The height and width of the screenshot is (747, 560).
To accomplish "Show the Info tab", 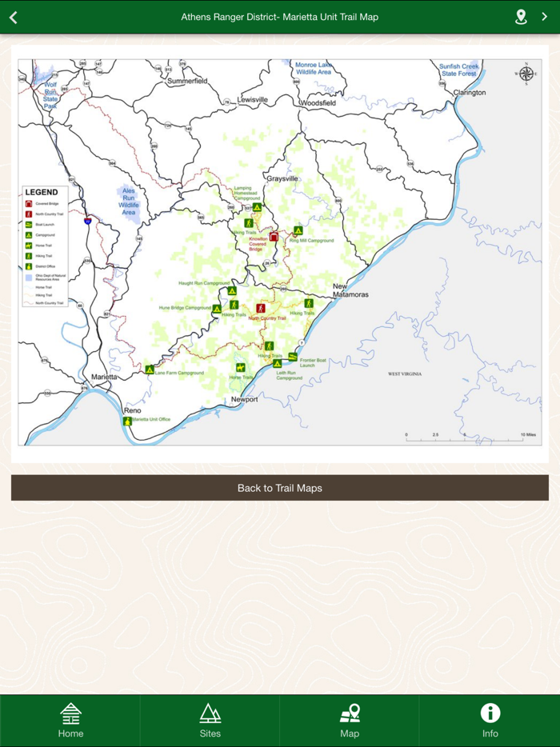I will (490, 720).
